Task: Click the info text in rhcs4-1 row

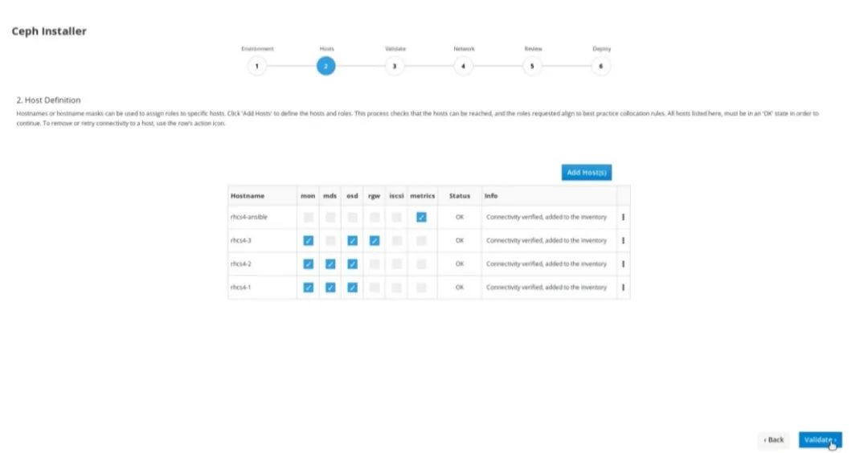Action: 547,288
